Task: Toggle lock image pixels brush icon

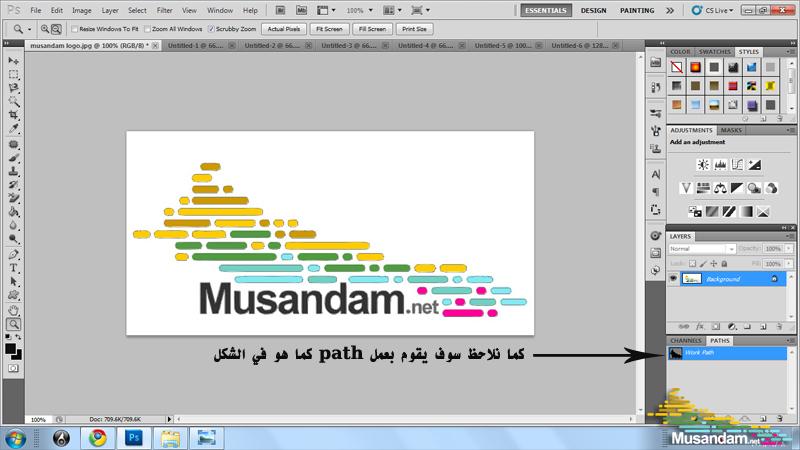Action: tap(703, 264)
